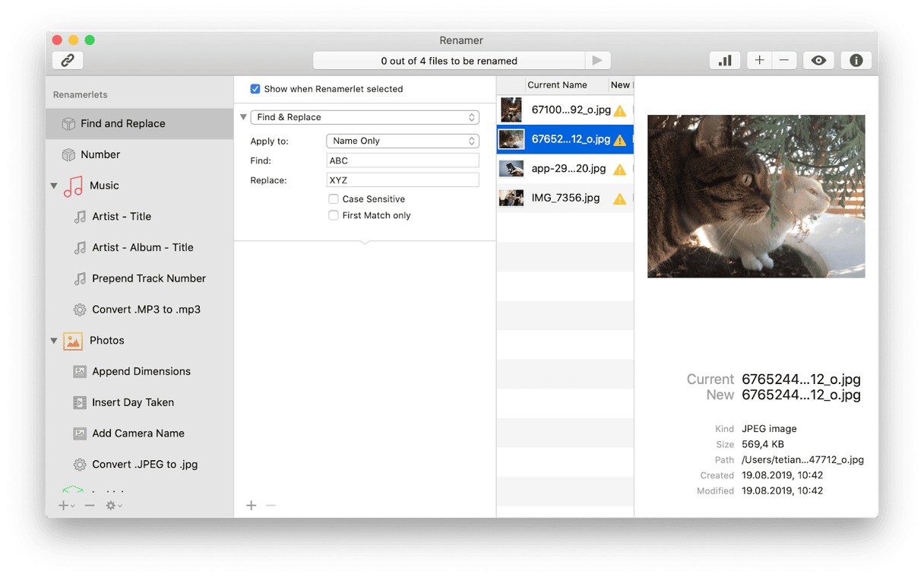Click the Find text field
Image resolution: width=924 pixels, height=578 pixels.
pyautogui.click(x=402, y=160)
